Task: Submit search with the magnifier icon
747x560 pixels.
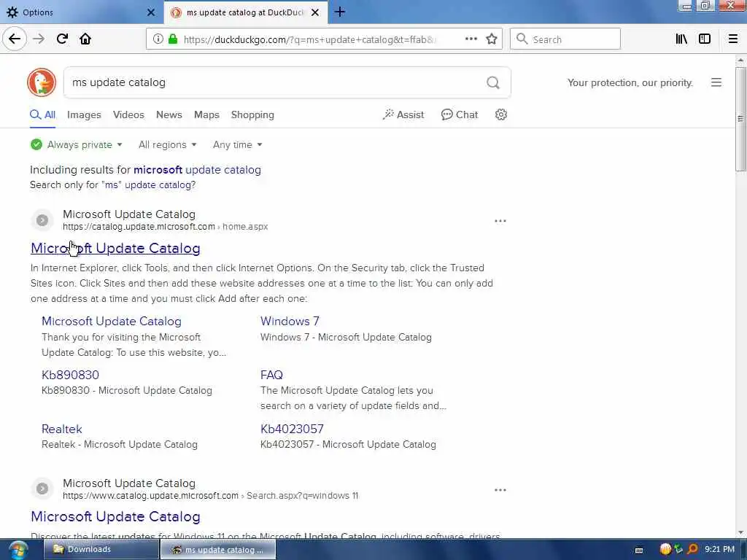Action: (493, 83)
